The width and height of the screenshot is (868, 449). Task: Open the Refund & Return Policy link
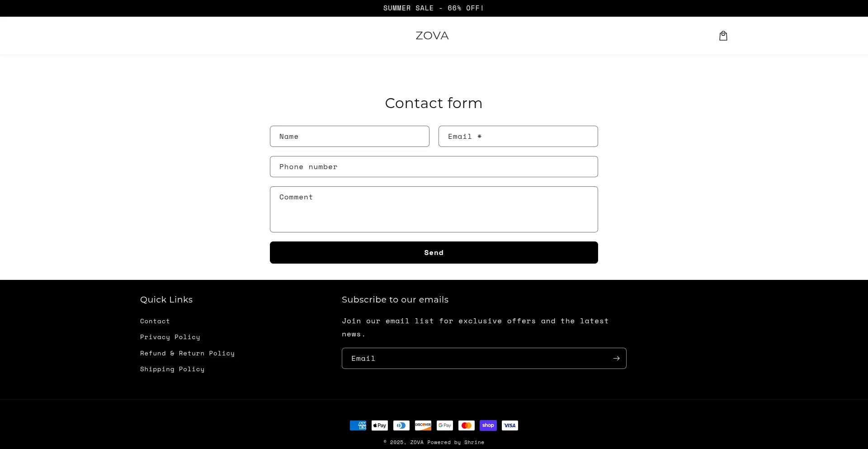tap(187, 353)
